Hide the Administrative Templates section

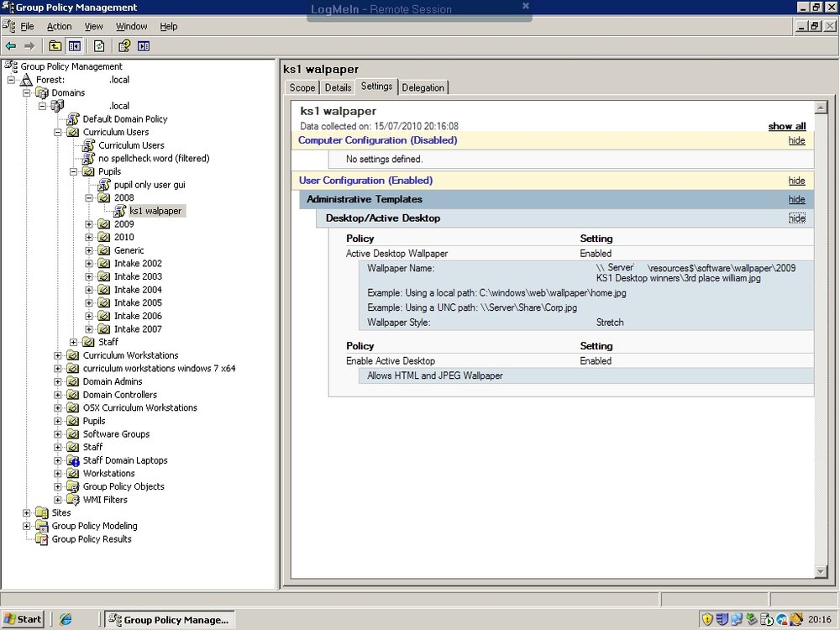[x=796, y=199]
